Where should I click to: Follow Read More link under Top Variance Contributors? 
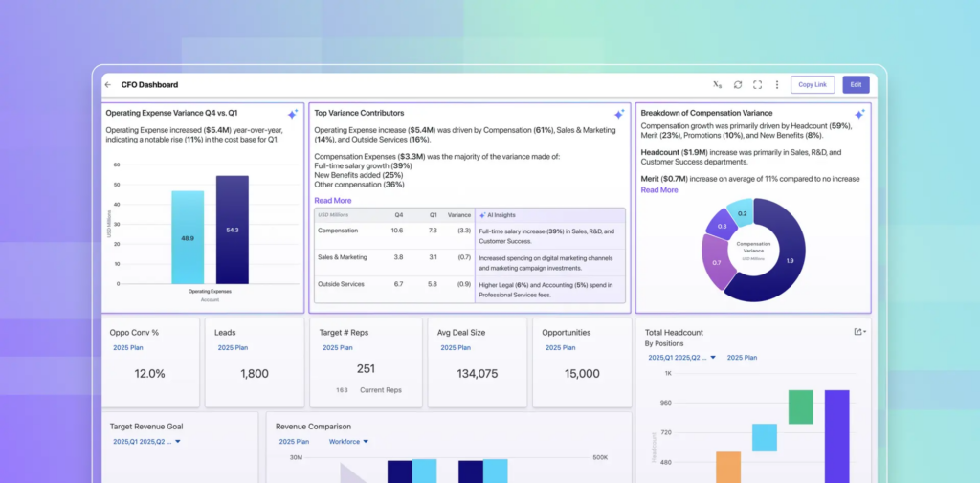pyautogui.click(x=333, y=201)
